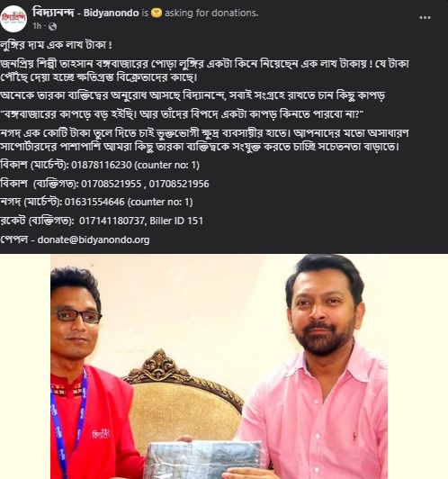Select the Nagad merchant number 01631554646
This screenshot has height=479, width=448.
[x=94, y=202]
